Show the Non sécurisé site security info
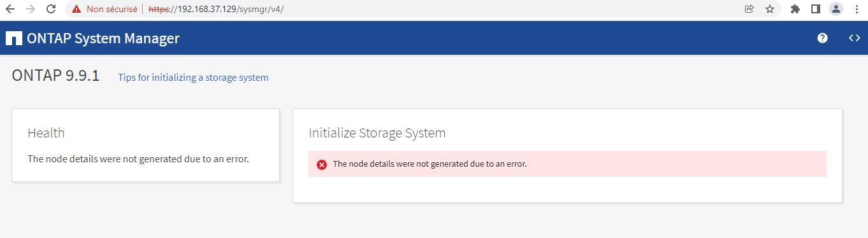This screenshot has width=868, height=238. [x=104, y=9]
